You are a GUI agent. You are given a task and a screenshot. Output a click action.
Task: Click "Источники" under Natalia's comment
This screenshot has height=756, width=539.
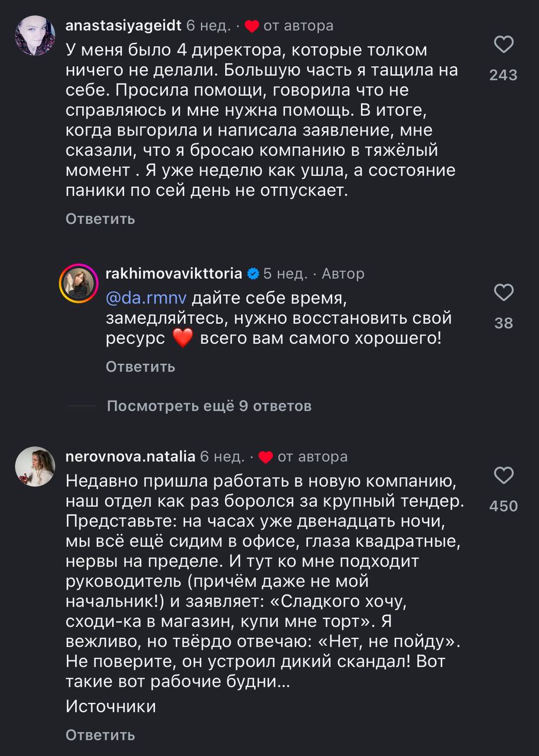pos(111,706)
